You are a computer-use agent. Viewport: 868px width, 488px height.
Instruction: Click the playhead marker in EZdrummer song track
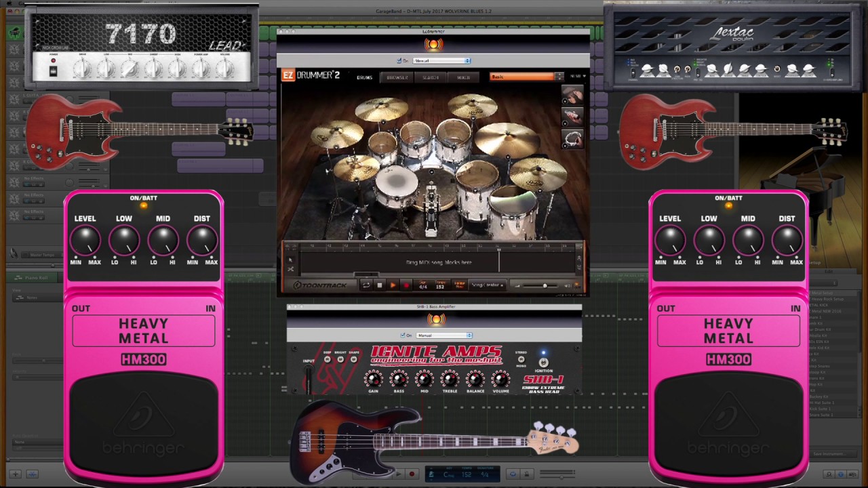(499, 249)
